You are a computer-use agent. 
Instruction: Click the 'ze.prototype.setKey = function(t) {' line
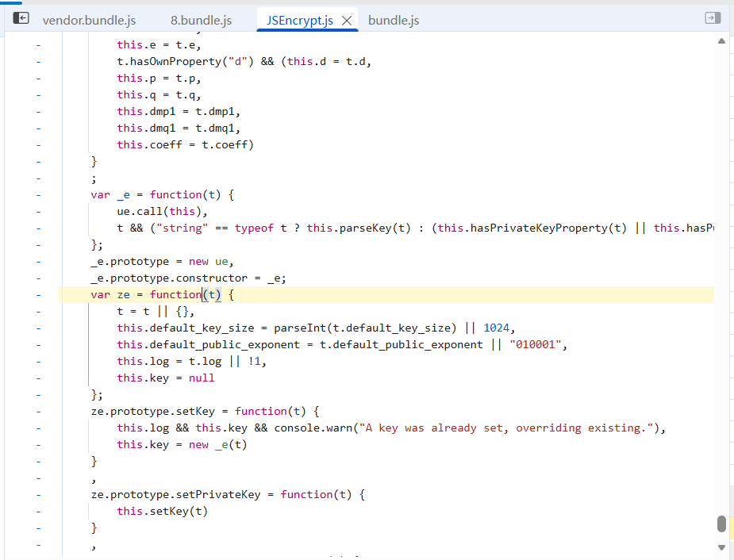(205, 412)
